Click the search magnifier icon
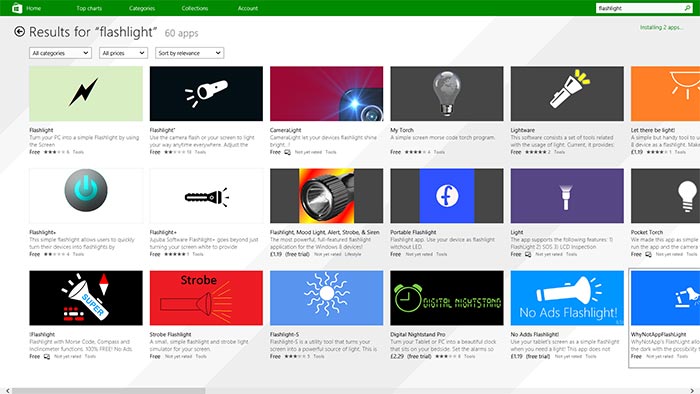 [688, 8]
